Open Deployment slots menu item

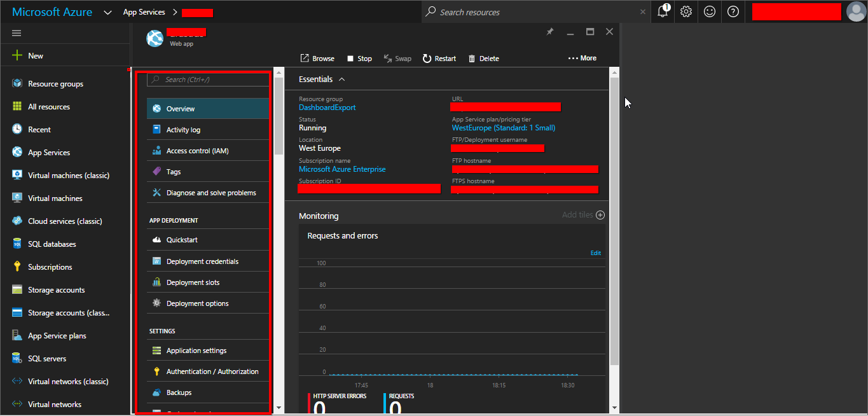point(193,282)
